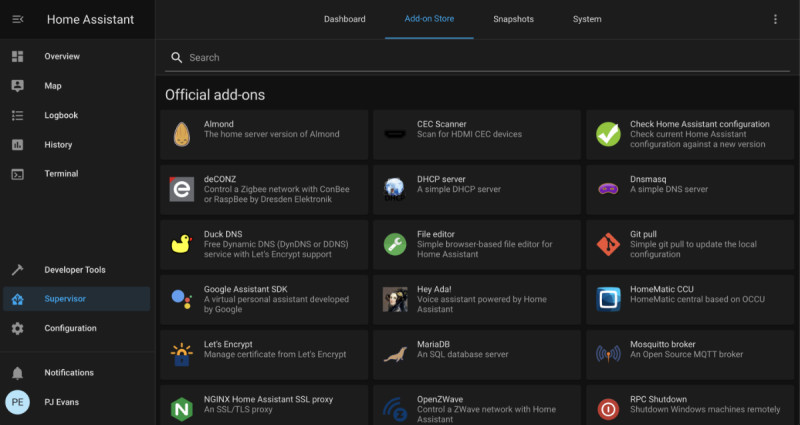Click the Logbook list icon

[17, 115]
